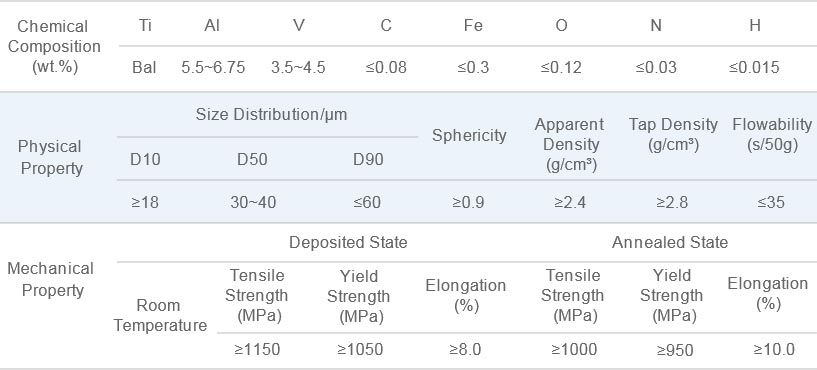Select the ≤0.015 hydrogen value
Viewport: 817px width, 370px height.
(x=754, y=68)
